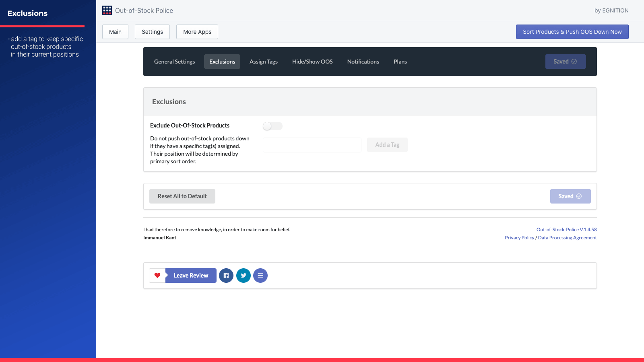This screenshot has width=644, height=362.
Task: Open the More Apps menu button
Action: coord(197,32)
